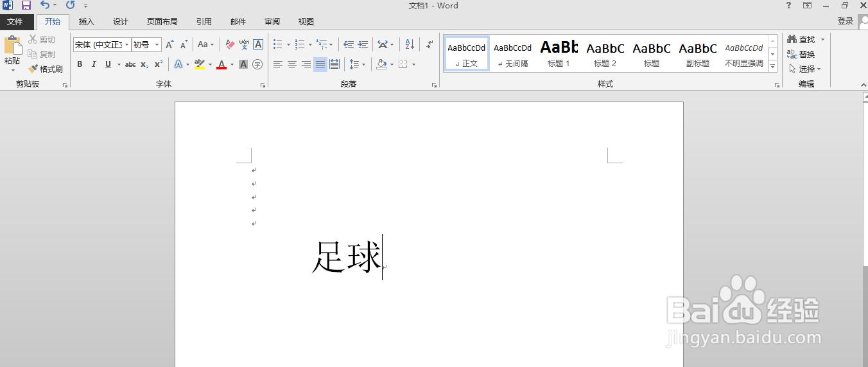This screenshot has width=868, height=367.
Task: Open the line spacing dropdown
Action: click(357, 64)
